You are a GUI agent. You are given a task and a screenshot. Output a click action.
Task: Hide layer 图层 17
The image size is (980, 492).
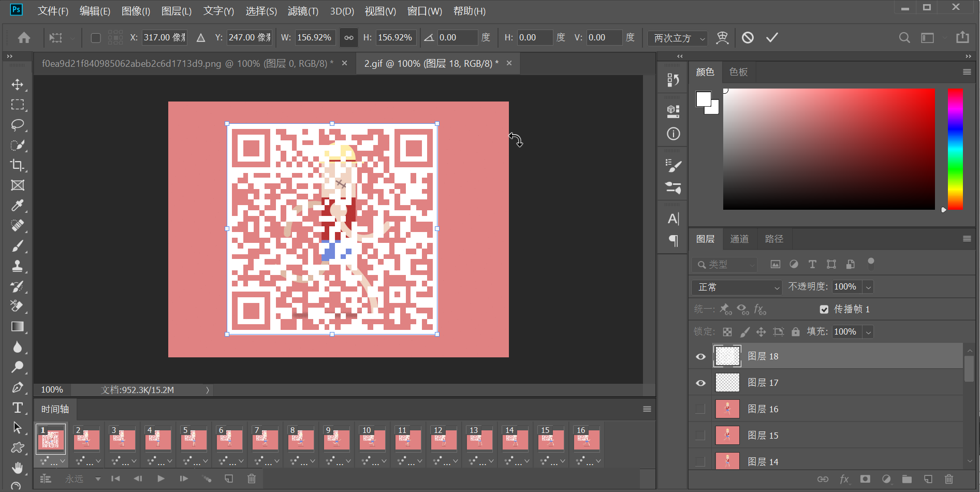point(700,383)
